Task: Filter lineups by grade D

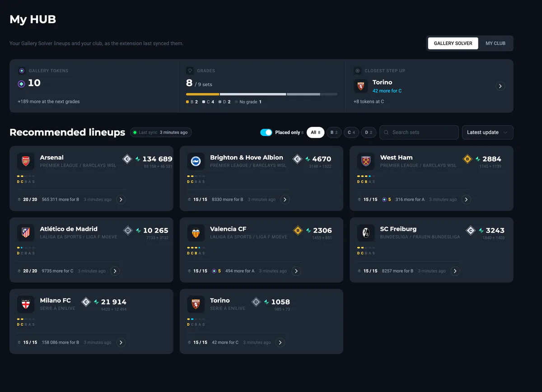Action: (x=368, y=132)
